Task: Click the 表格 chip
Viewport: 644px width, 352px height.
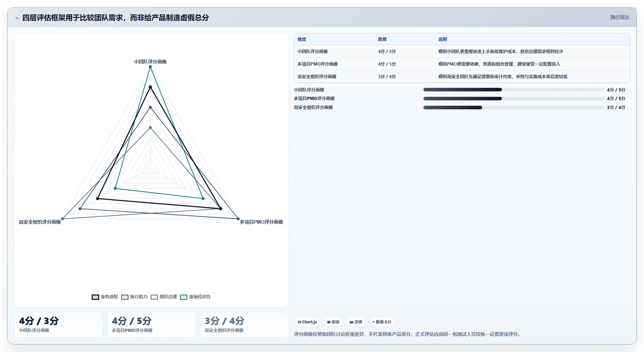Action: point(333,322)
